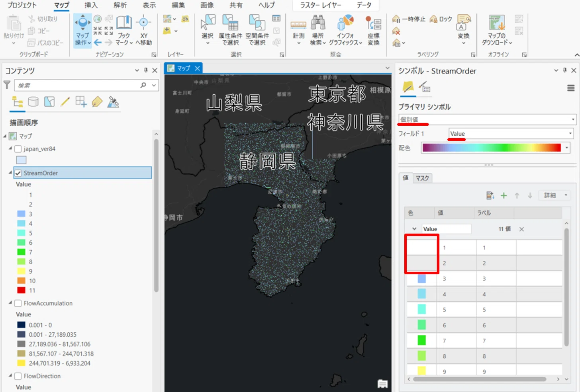Screen dimensions: 580x392
Task: Click the Add value green plus icon
Action: pyautogui.click(x=504, y=195)
